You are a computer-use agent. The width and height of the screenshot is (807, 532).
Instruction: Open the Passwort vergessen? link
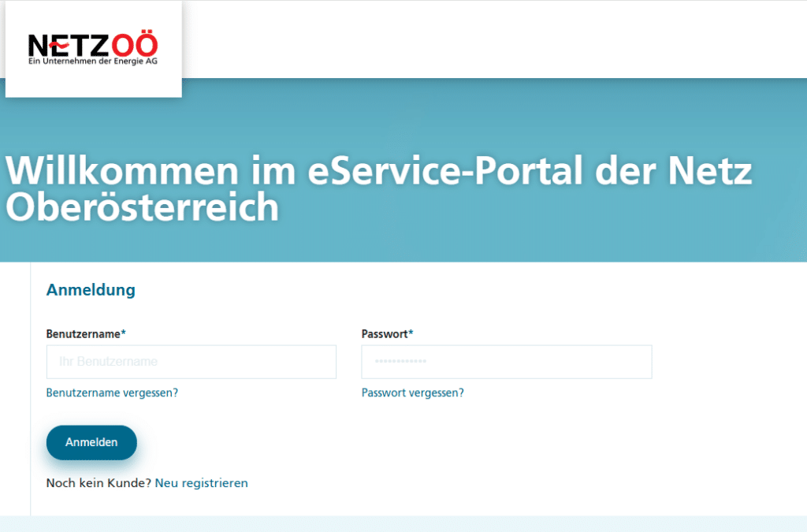pyautogui.click(x=412, y=393)
